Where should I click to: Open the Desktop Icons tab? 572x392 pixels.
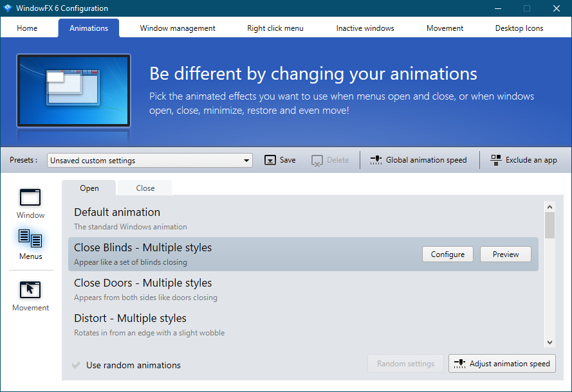point(519,28)
